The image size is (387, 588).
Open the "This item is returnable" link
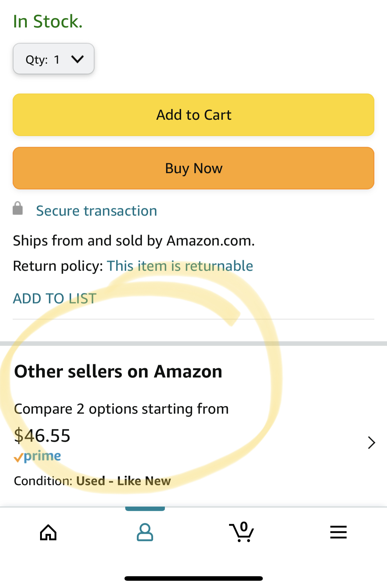click(x=180, y=266)
